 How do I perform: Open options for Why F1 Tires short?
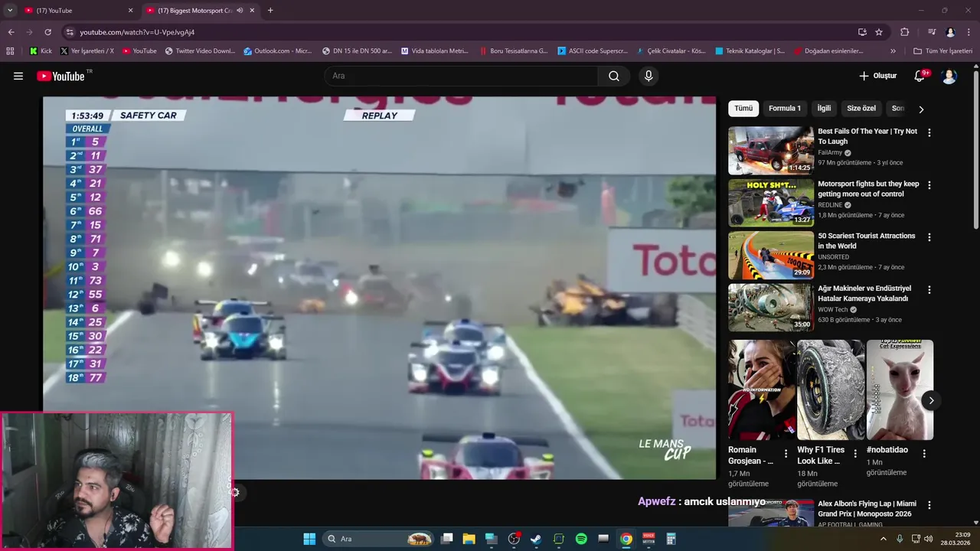pyautogui.click(x=855, y=453)
